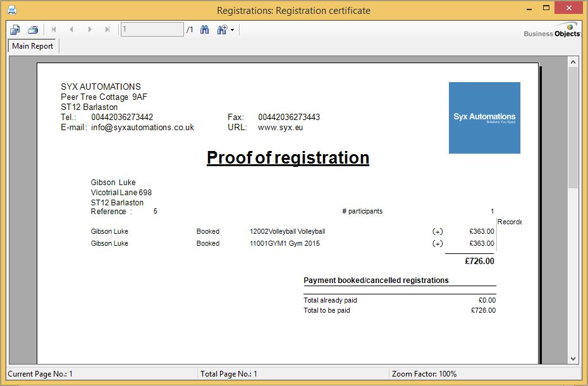Click the Proof of registration heading
588x386 pixels.
pyautogui.click(x=288, y=157)
